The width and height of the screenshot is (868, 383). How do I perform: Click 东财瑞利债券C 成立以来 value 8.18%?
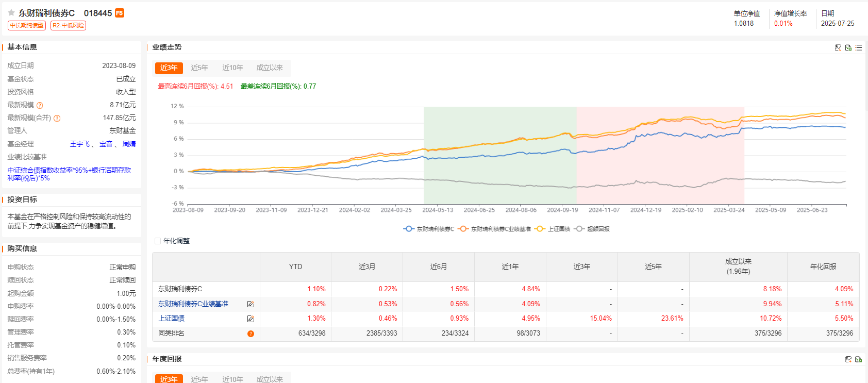(773, 289)
